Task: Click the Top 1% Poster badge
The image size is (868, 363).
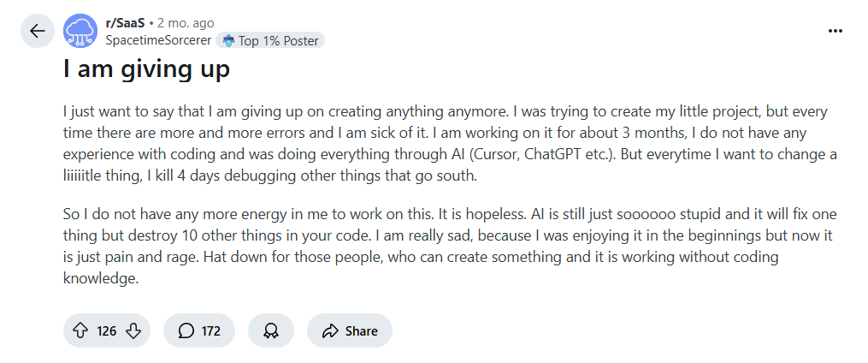Action: click(270, 40)
